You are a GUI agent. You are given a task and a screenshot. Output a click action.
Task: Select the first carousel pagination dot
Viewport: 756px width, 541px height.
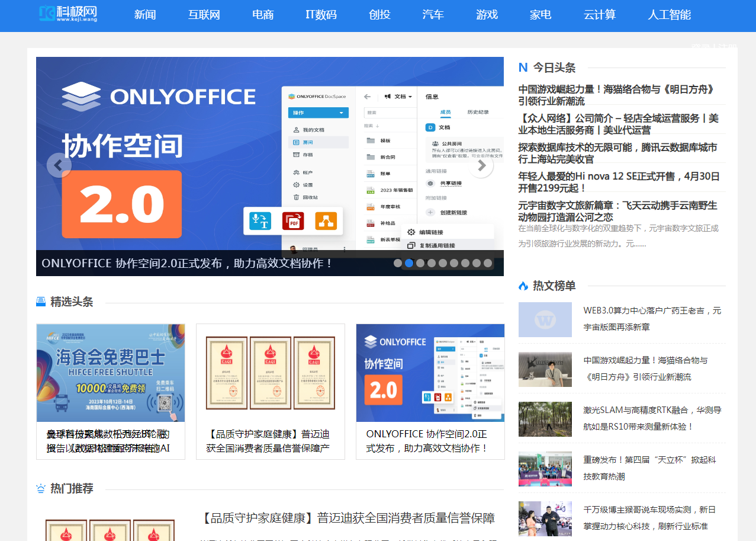click(398, 263)
